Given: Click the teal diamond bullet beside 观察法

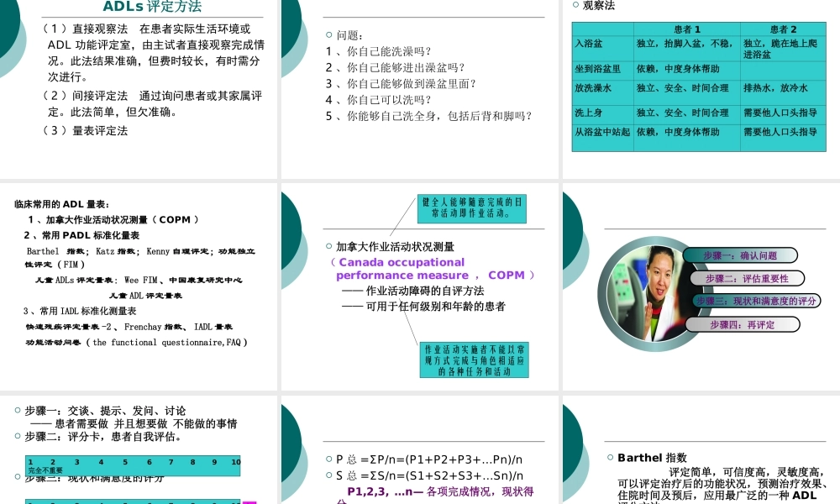Looking at the screenshot, I should click(x=575, y=7).
